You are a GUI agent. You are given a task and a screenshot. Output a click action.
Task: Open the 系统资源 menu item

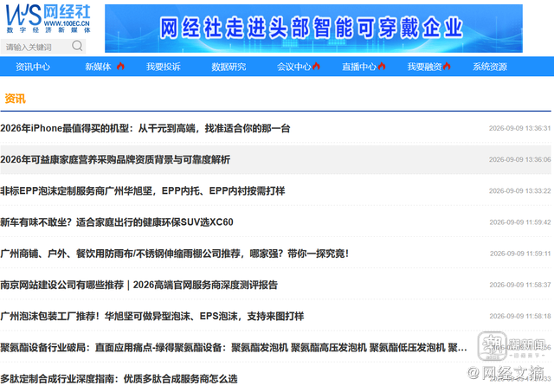point(490,67)
